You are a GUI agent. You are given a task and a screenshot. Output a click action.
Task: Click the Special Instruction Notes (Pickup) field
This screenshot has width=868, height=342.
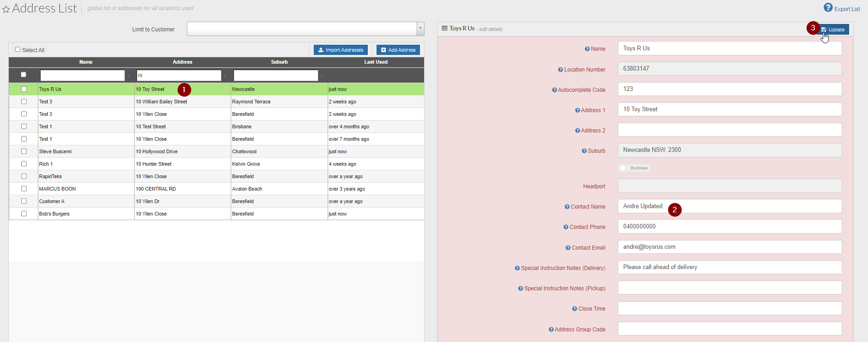click(x=730, y=288)
